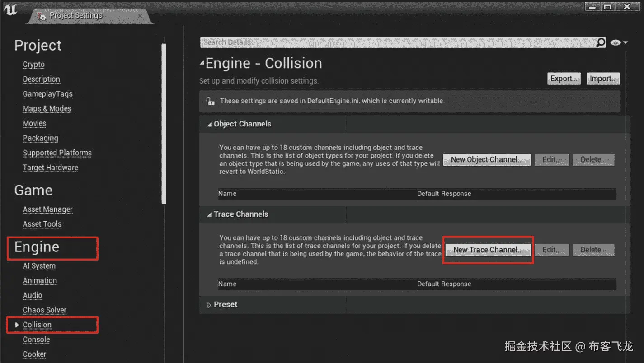Click Default Response header in Trace Channels
This screenshot has width=644, height=363.
444,284
